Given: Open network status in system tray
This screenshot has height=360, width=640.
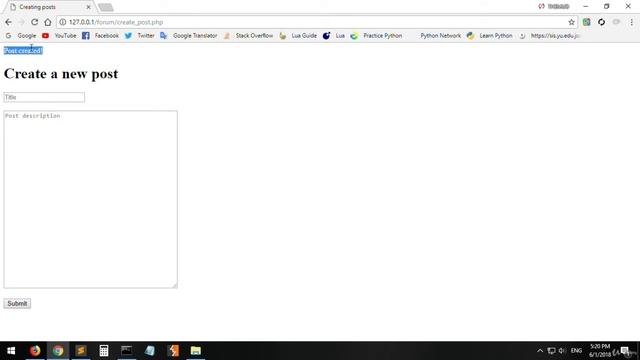Looking at the screenshot, I should pos(551,351).
